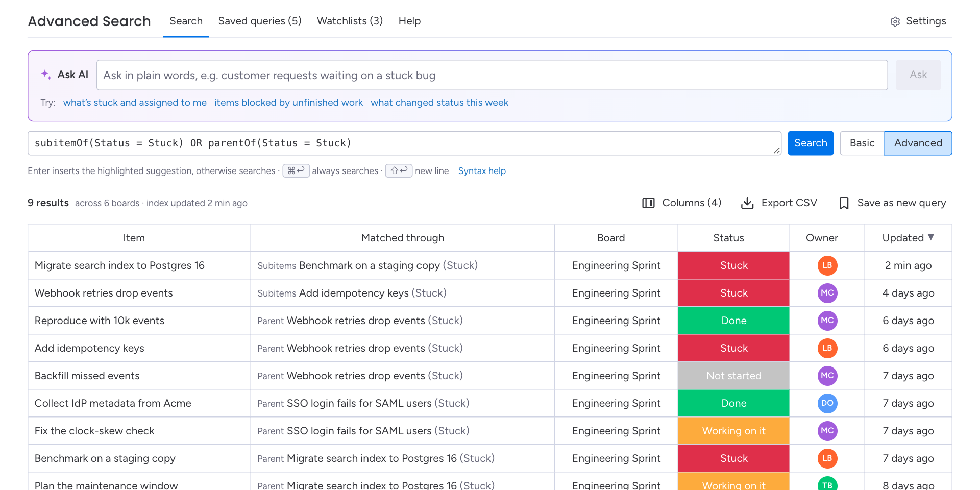This screenshot has width=980, height=490.
Task: Open the Columns (4) chooser
Action: coord(681,203)
